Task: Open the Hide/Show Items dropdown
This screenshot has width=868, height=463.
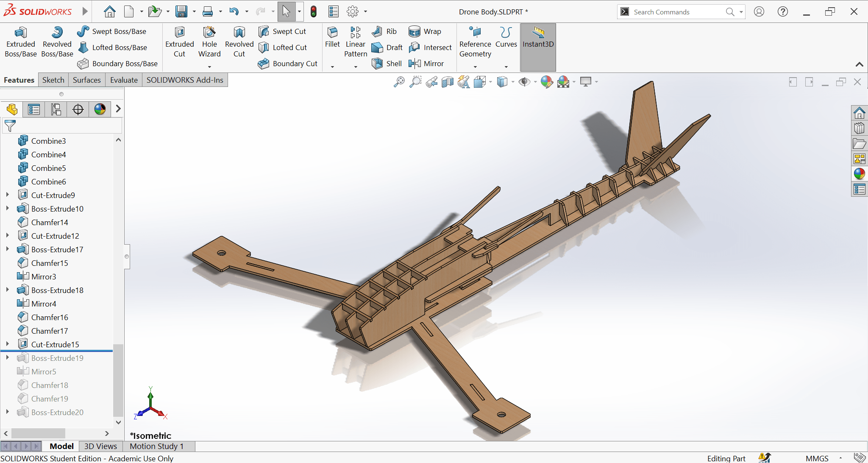Action: pyautogui.click(x=535, y=82)
